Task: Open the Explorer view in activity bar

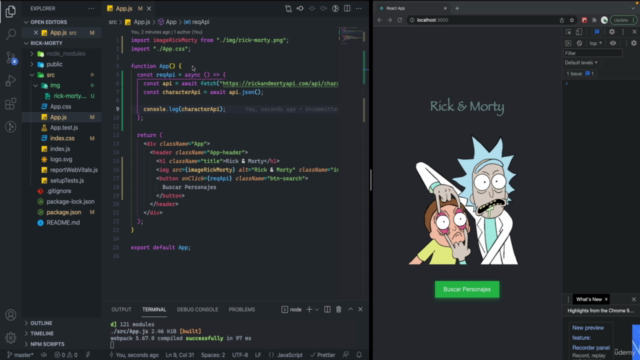Action: (x=11, y=11)
